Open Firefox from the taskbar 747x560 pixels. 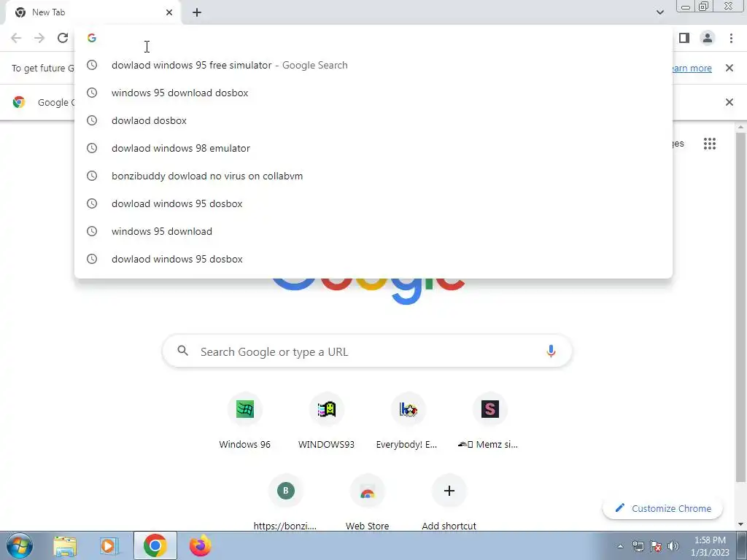200,545
